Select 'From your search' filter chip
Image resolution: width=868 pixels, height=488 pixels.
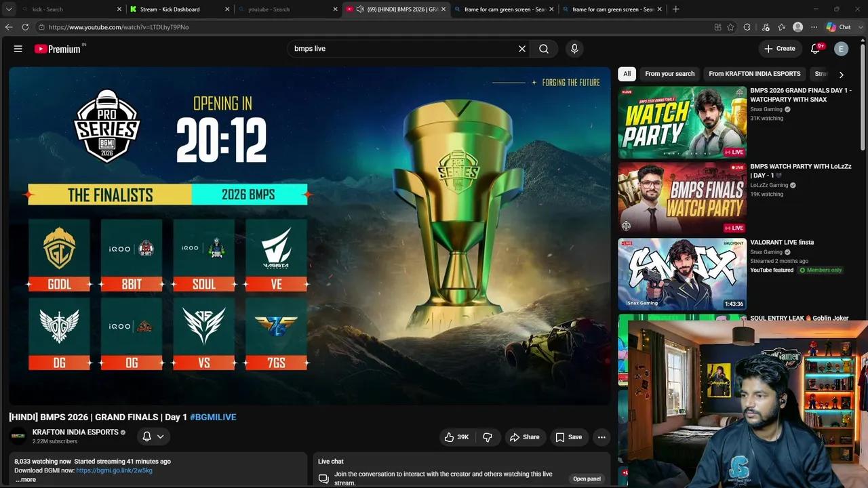point(670,74)
